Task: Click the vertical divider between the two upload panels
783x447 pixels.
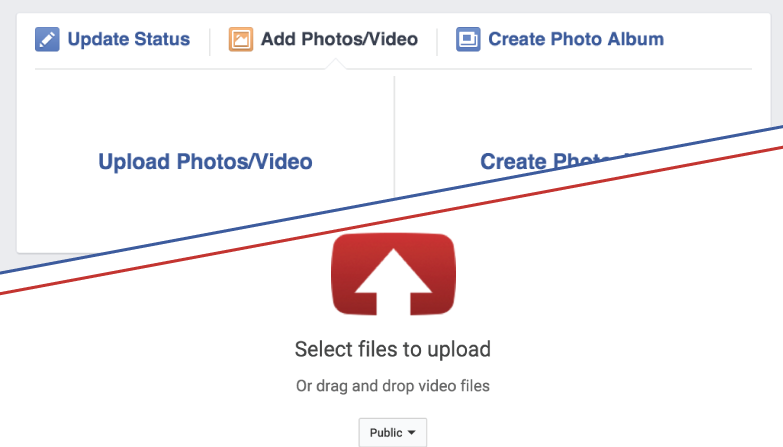Action: (x=394, y=136)
